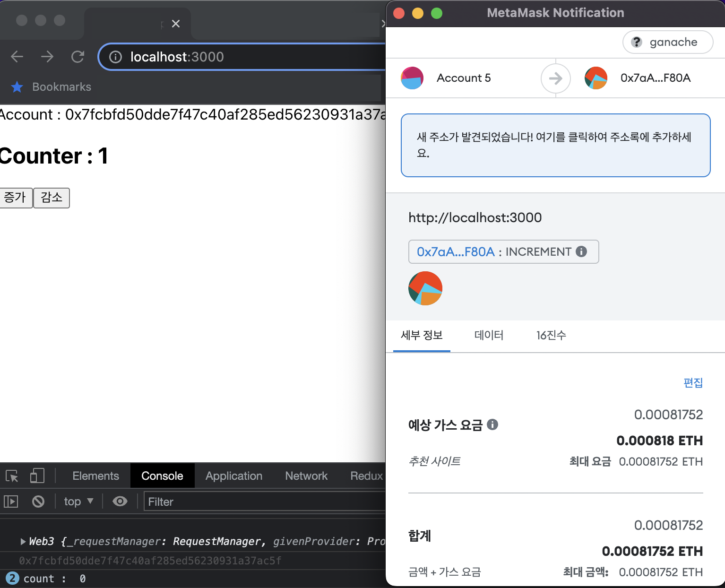This screenshot has width=725, height=588.
Task: Click the http://localhost:3000 origin text
Action: pos(475,217)
